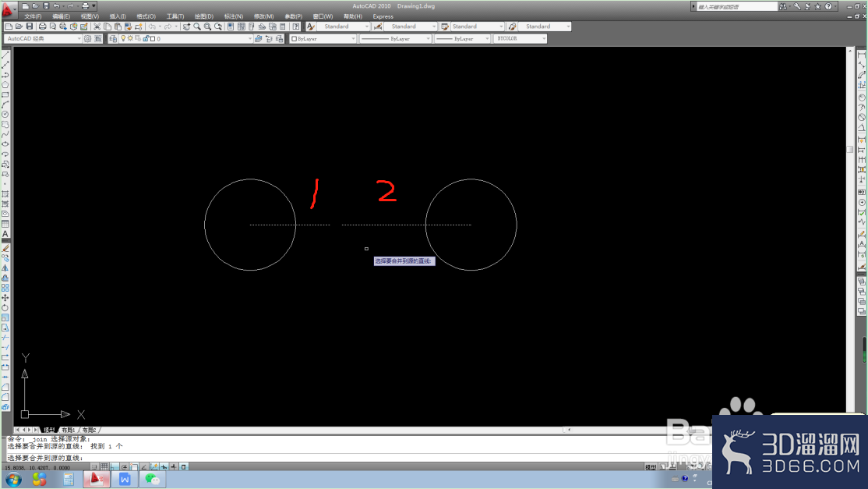This screenshot has width=868, height=489.
Task: Open the BYCOLOR plot style dropdown
Action: point(520,39)
